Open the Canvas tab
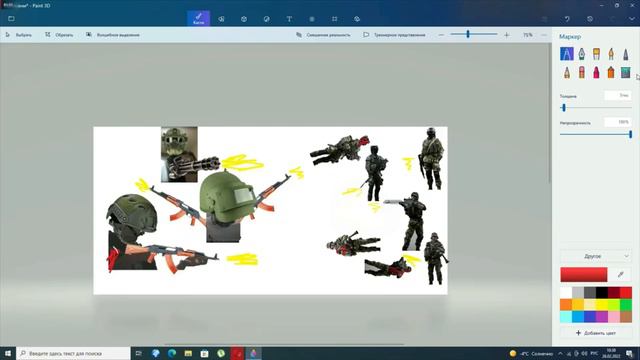 point(334,19)
